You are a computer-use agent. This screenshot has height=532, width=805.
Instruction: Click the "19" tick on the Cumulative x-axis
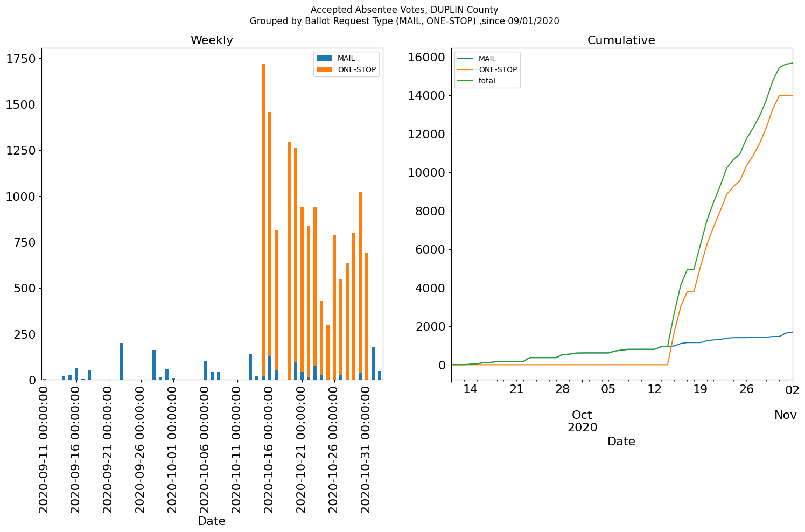pyautogui.click(x=700, y=389)
